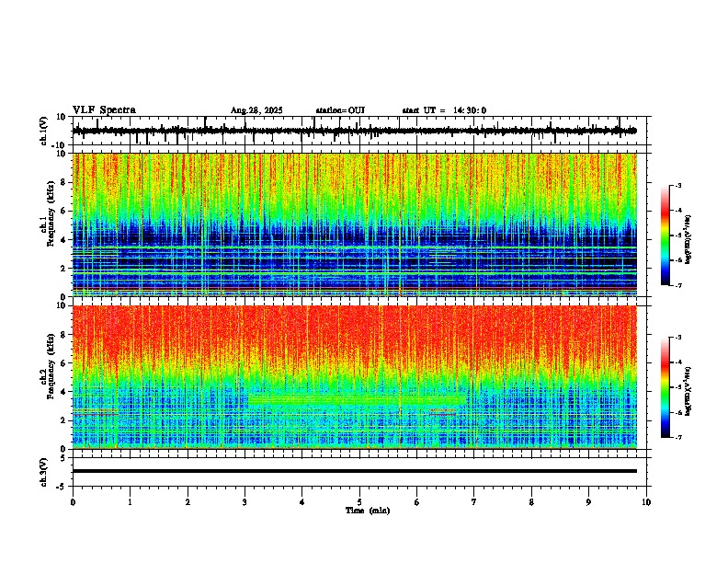Image resolution: width=728 pixels, height=563 pixels.
Task: Click the date text "Aug.28, 2025"
Action: [256, 110]
